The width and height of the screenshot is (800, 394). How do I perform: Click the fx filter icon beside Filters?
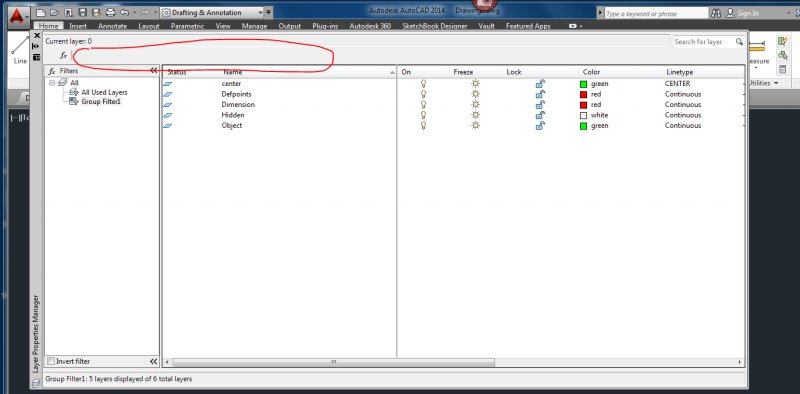[x=52, y=71]
